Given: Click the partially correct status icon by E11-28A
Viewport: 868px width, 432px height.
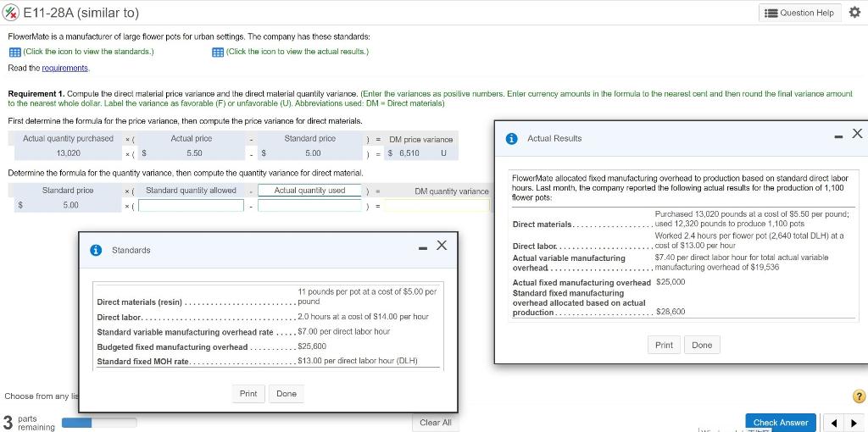Looking at the screenshot, I should (x=12, y=12).
